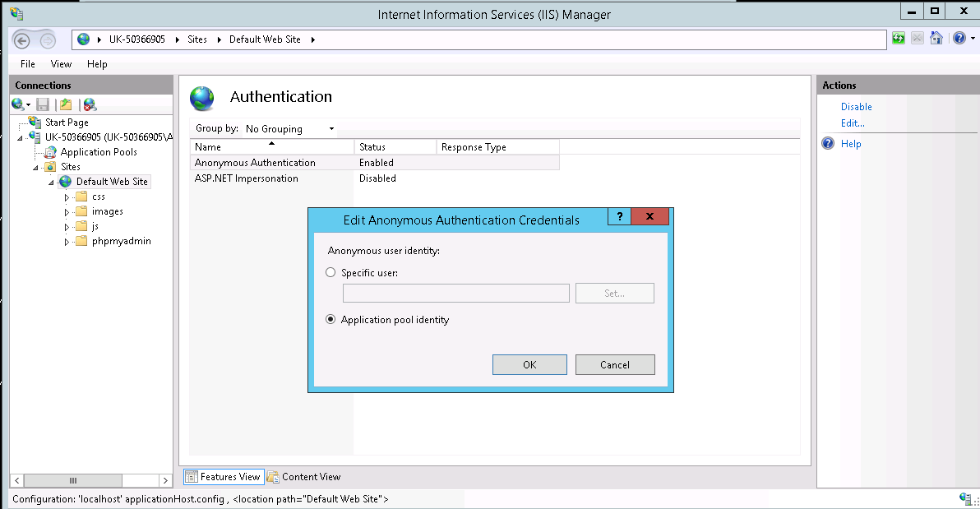Select the ASP.NET Impersonation row
The height and width of the screenshot is (509, 980).
pos(374,178)
